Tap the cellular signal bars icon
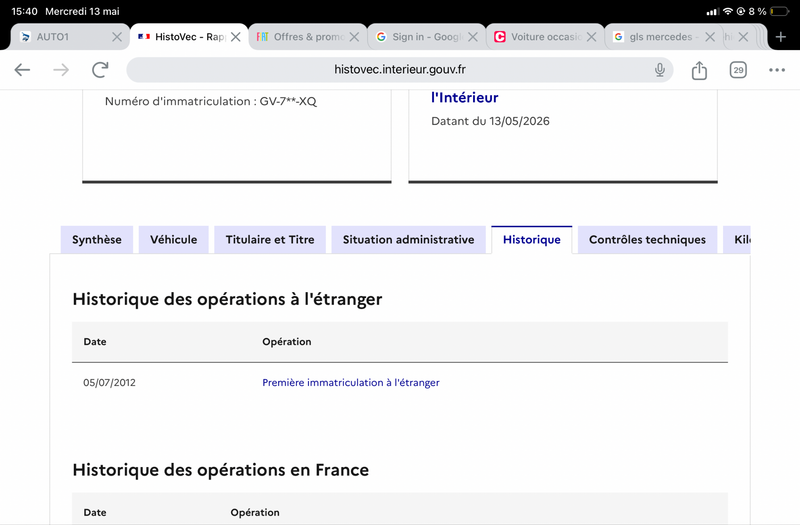This screenshot has height=525, width=800. tap(713, 12)
